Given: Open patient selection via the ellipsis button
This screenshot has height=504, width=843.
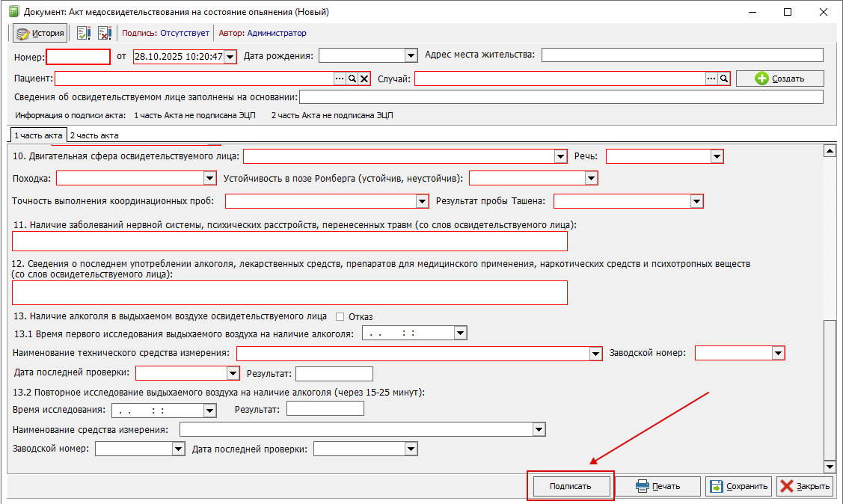Looking at the screenshot, I should pos(339,79).
